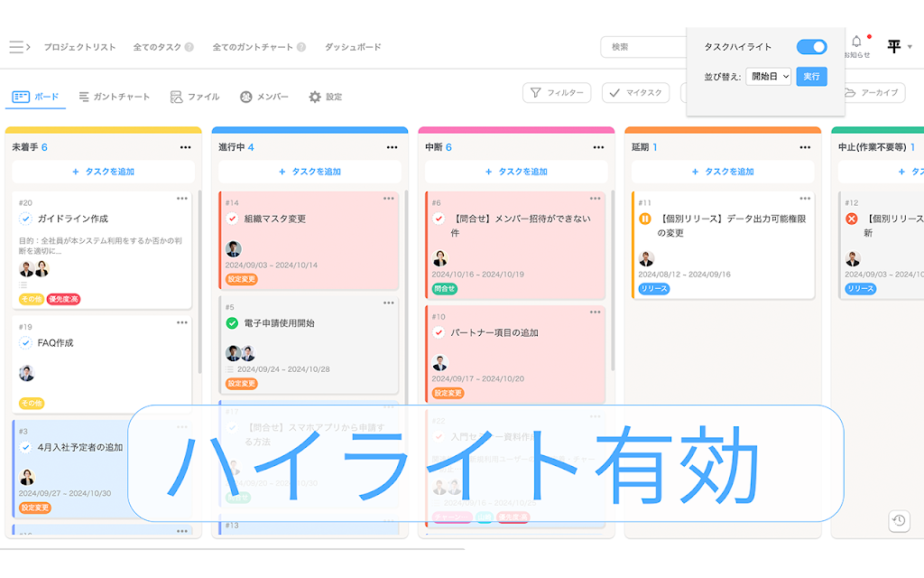The height and width of the screenshot is (578, 924).
Task: Click the notification bell icon
Action: (x=856, y=42)
